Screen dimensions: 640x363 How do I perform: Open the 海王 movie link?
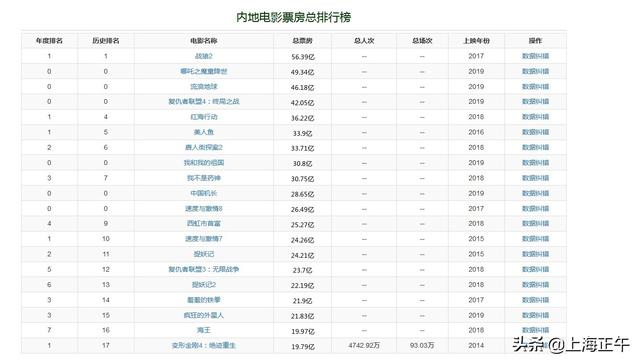[x=204, y=330]
